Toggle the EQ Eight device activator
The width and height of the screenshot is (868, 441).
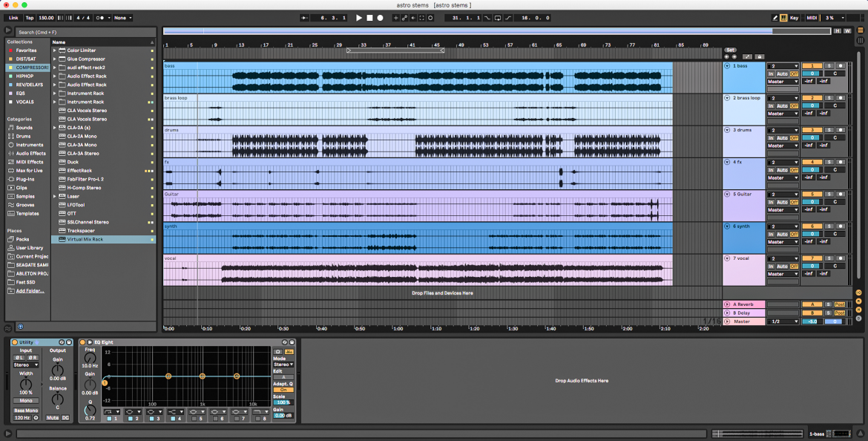[x=82, y=342]
